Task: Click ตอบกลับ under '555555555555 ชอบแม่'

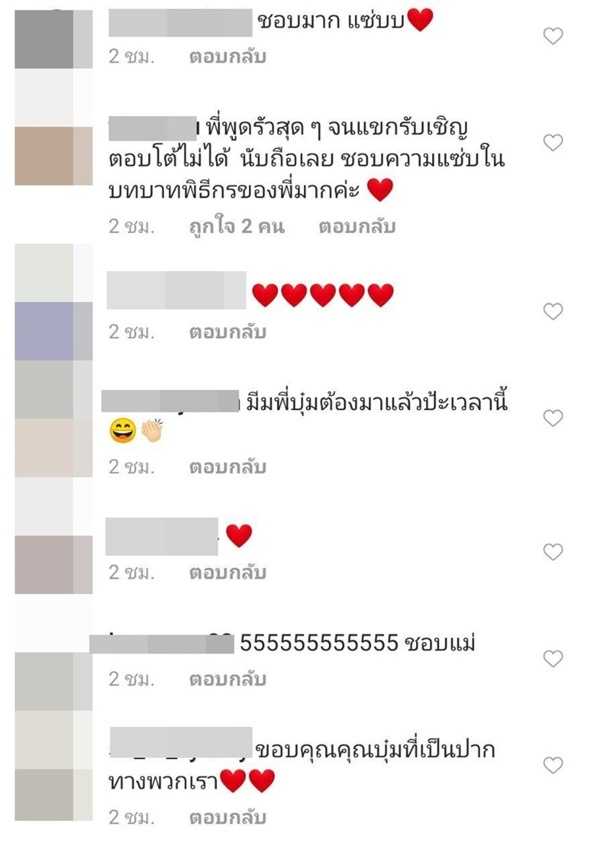Action: point(227,680)
